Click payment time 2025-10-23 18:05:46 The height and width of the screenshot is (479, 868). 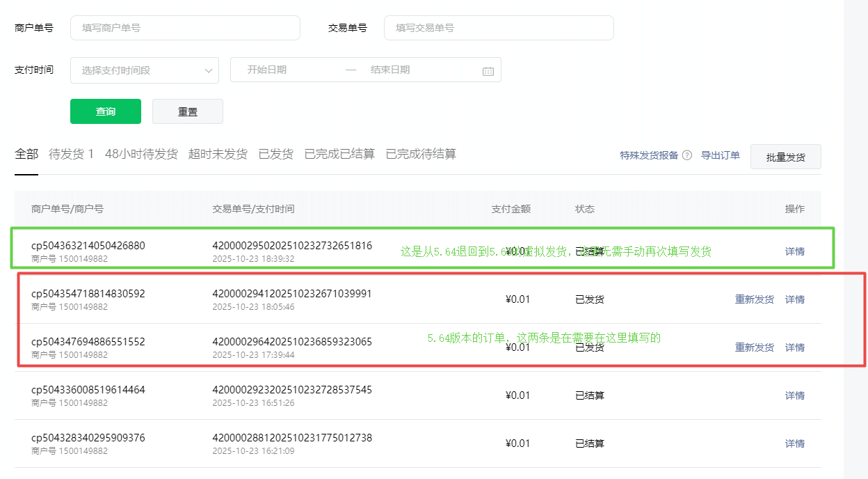pyautogui.click(x=253, y=307)
